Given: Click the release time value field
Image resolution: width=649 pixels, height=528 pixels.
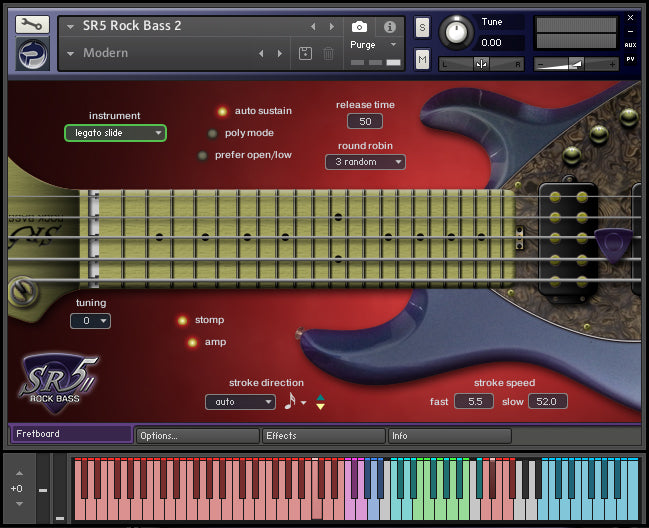Looking at the screenshot, I should click(x=365, y=122).
